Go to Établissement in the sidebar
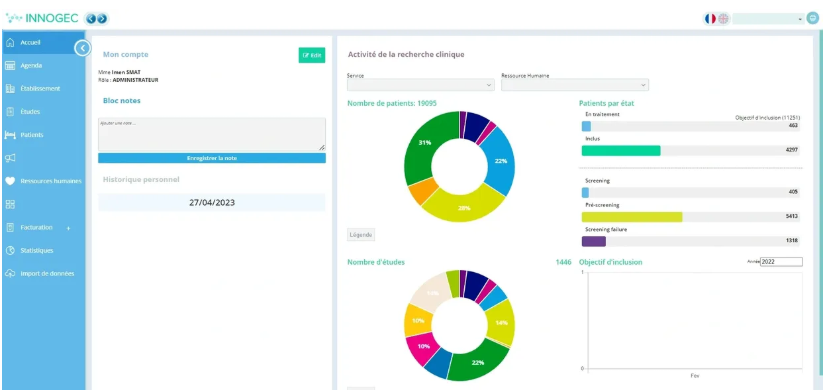This screenshot has height=390, width=824. (40, 89)
